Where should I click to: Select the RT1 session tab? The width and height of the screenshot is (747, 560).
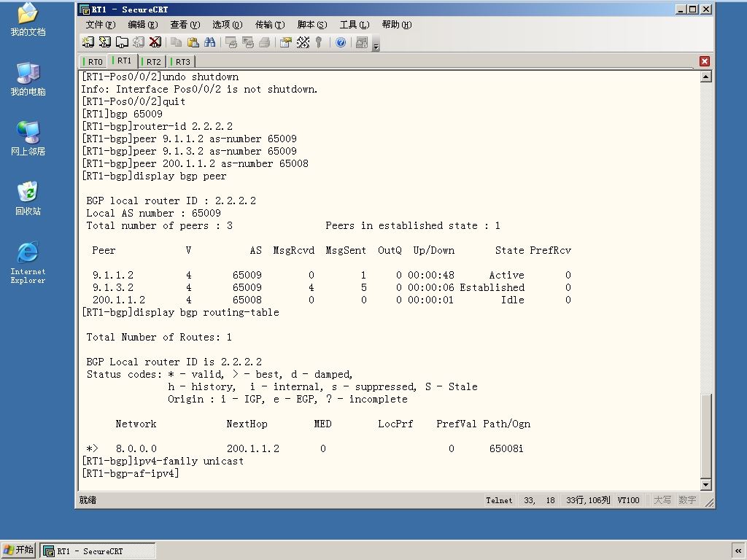(x=123, y=61)
